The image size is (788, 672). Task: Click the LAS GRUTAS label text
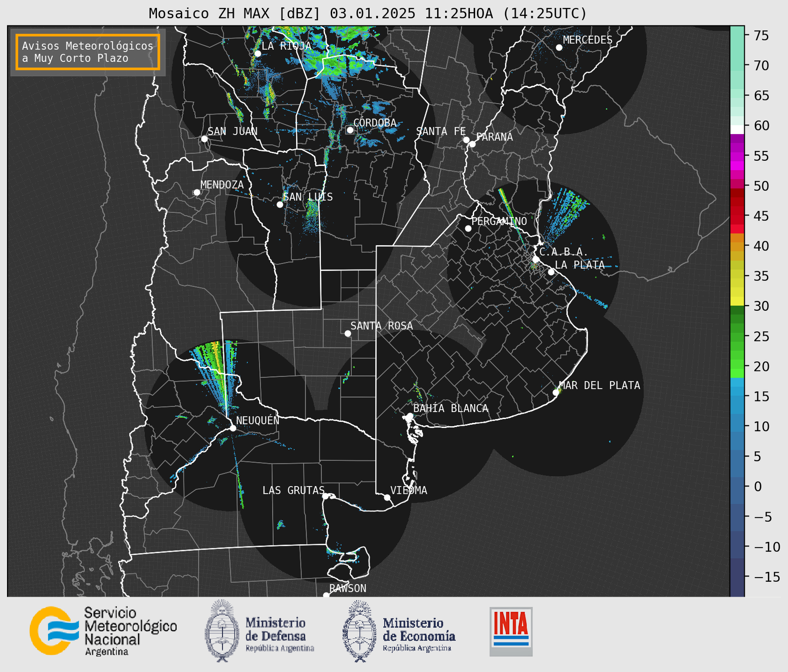pos(293,490)
